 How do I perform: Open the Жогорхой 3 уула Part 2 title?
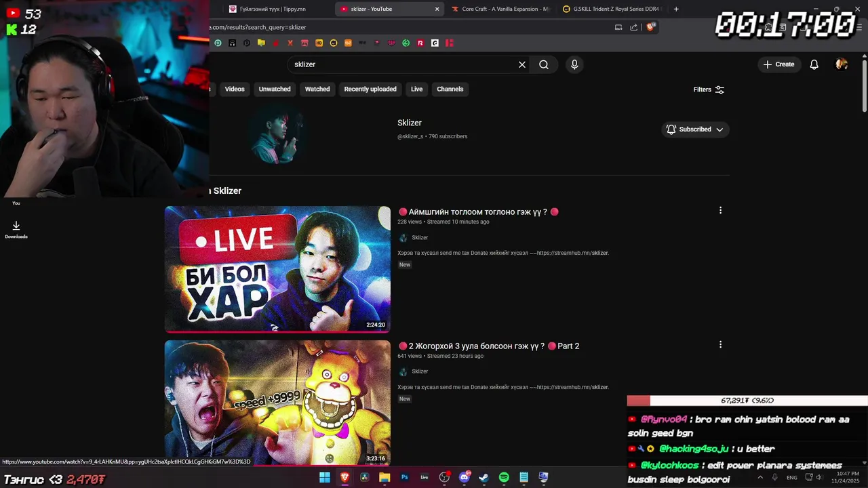pos(489,346)
